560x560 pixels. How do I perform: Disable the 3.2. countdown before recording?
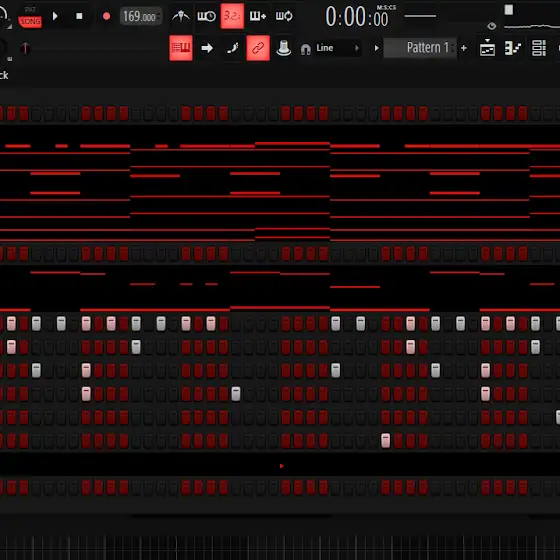point(232,16)
